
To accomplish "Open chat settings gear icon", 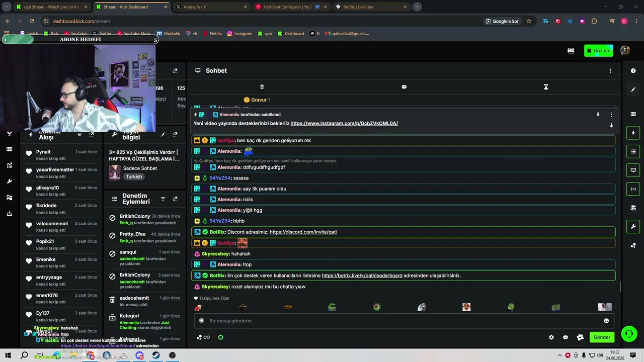I will pos(551,337).
